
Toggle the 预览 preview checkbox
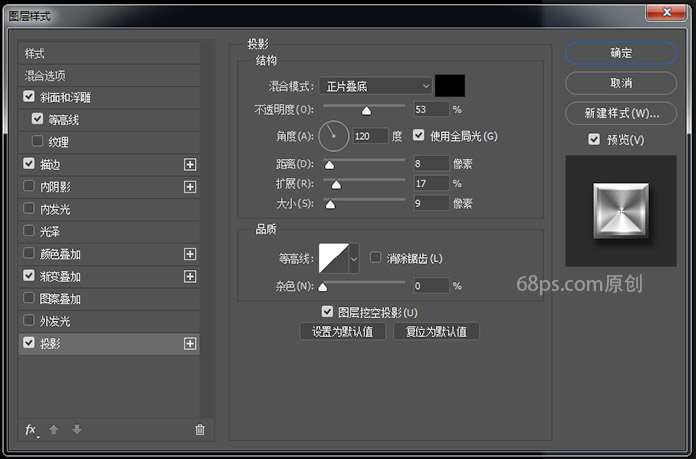594,139
